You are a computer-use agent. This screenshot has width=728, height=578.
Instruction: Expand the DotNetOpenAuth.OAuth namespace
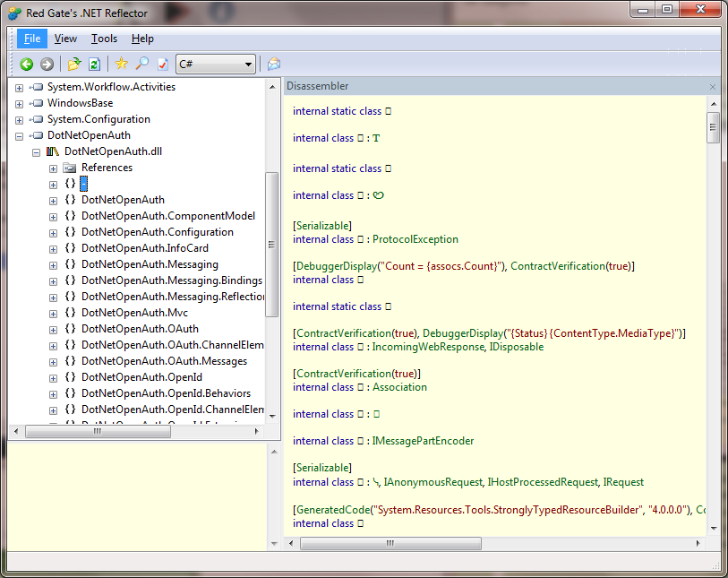coord(54,330)
